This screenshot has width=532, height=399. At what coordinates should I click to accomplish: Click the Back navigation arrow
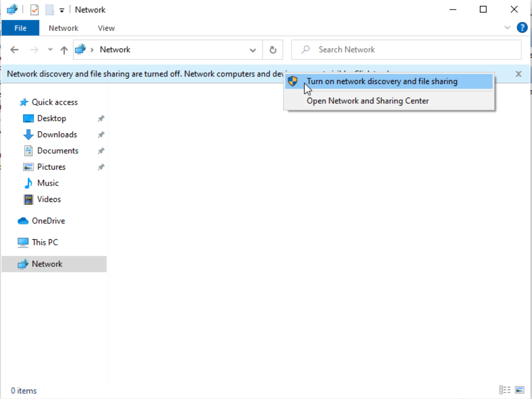[x=15, y=50]
